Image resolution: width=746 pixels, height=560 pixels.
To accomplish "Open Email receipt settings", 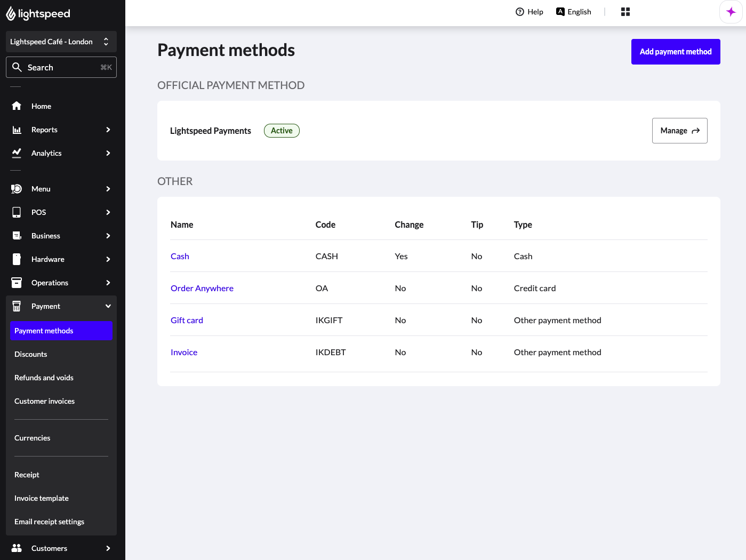I will pyautogui.click(x=49, y=522).
